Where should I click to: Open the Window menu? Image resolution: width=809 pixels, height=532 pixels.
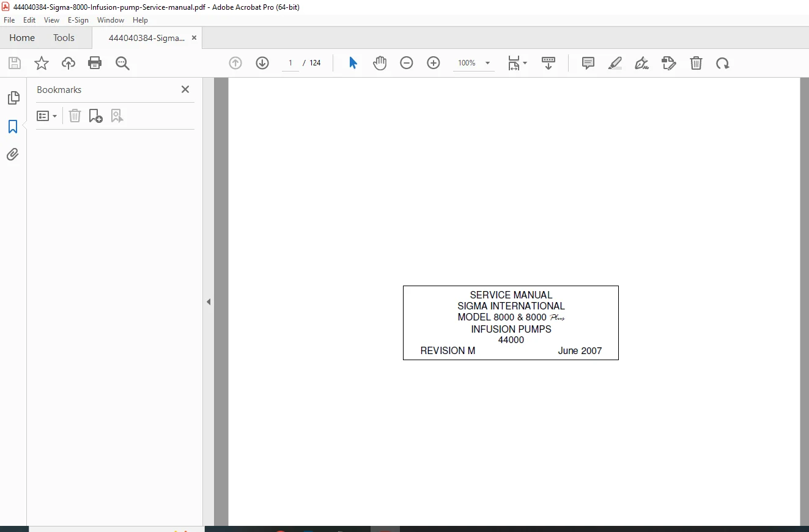(111, 20)
